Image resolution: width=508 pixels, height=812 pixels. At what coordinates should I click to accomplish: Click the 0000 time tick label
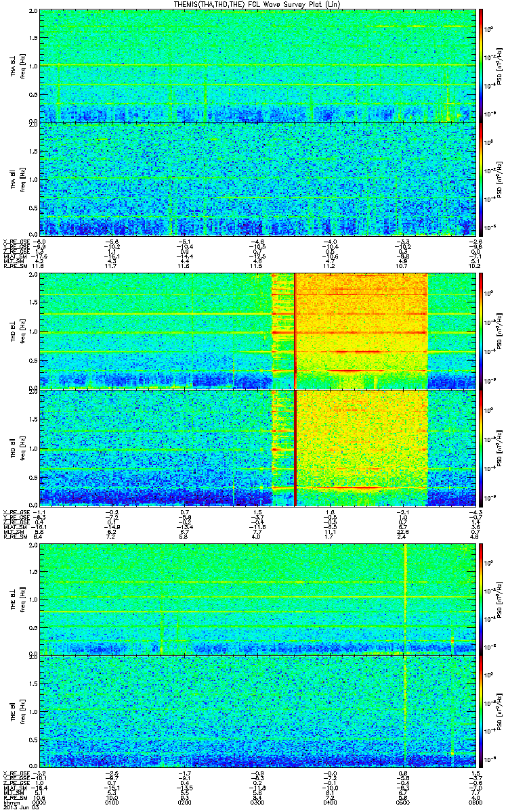point(41,803)
